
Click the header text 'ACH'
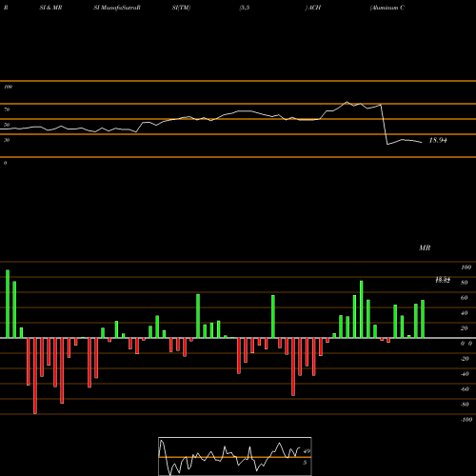coord(314,8)
